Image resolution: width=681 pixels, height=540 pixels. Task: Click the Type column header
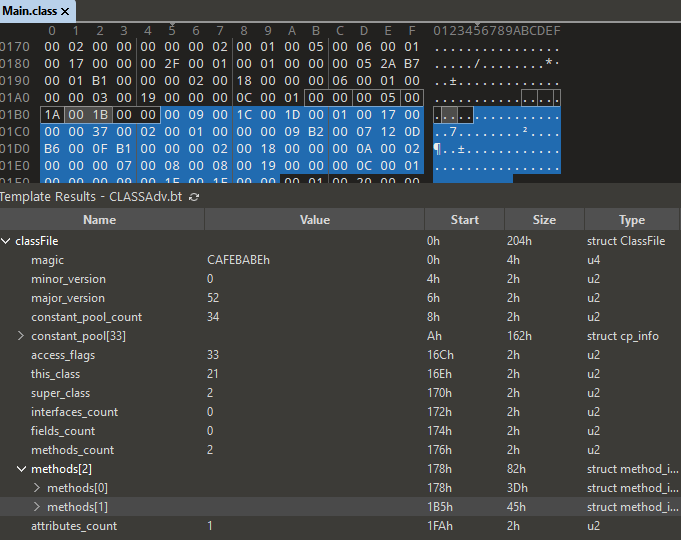click(x=631, y=220)
